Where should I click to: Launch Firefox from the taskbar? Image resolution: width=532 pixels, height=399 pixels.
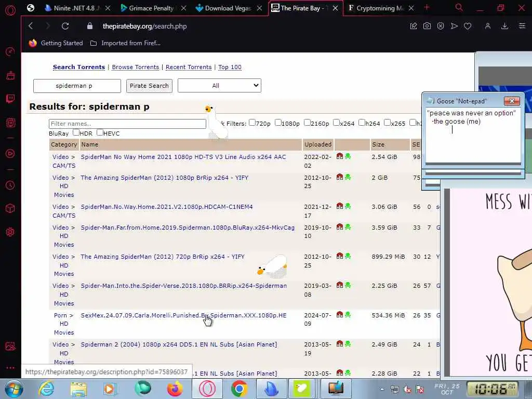[x=175, y=389]
